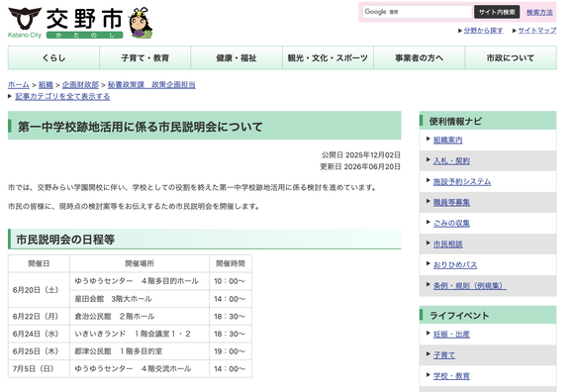Click the Orihime mascot character image

click(141, 23)
